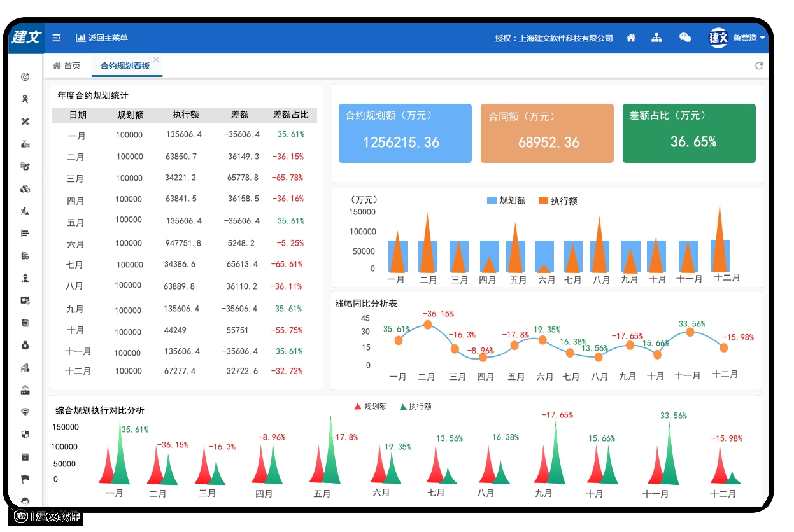The image size is (794, 532).
Task: Click the shield icon in the sidebar
Action: pyautogui.click(x=25, y=435)
